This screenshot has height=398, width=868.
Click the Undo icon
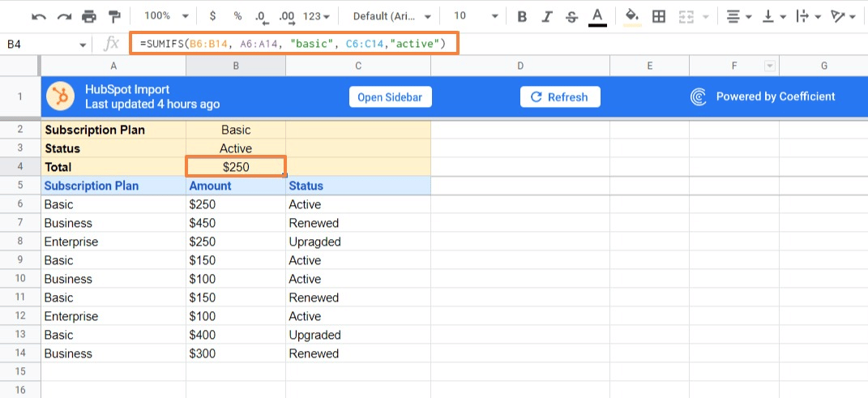coord(39,16)
